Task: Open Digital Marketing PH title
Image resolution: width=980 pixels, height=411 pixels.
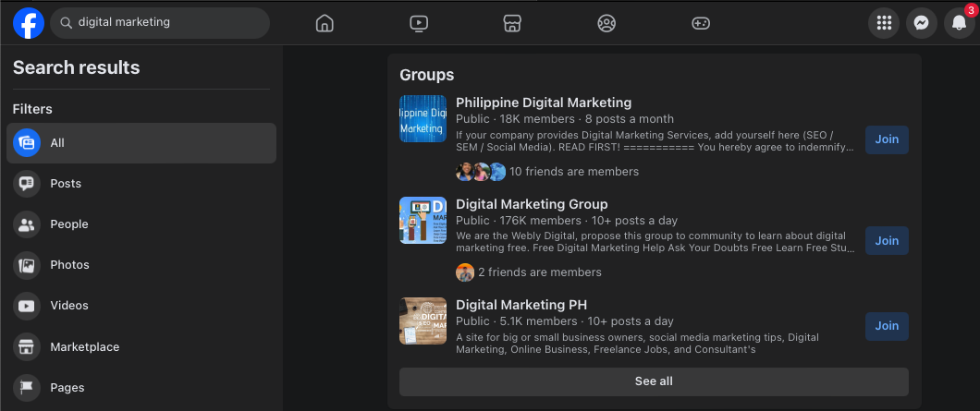Action: click(x=521, y=305)
